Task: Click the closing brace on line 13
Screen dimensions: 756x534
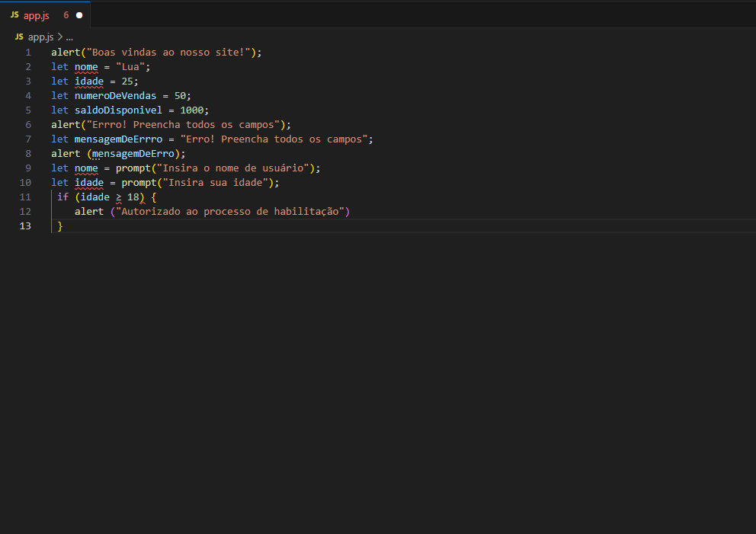Action: 60,225
